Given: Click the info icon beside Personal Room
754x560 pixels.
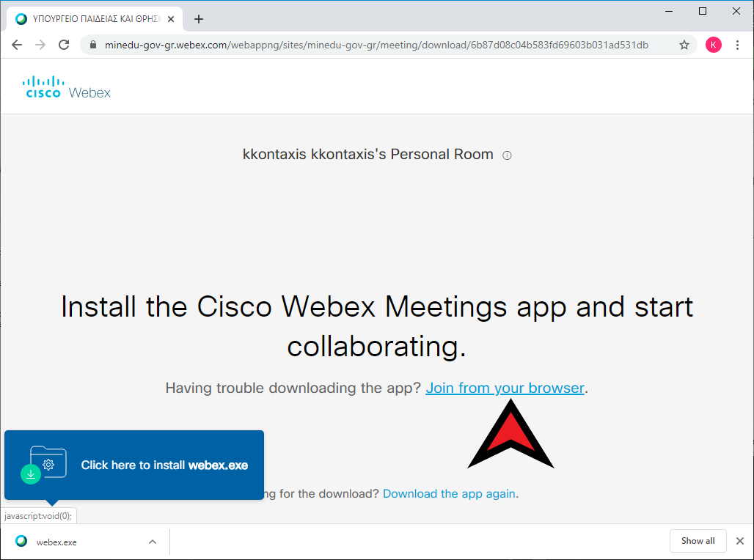Looking at the screenshot, I should (507, 155).
